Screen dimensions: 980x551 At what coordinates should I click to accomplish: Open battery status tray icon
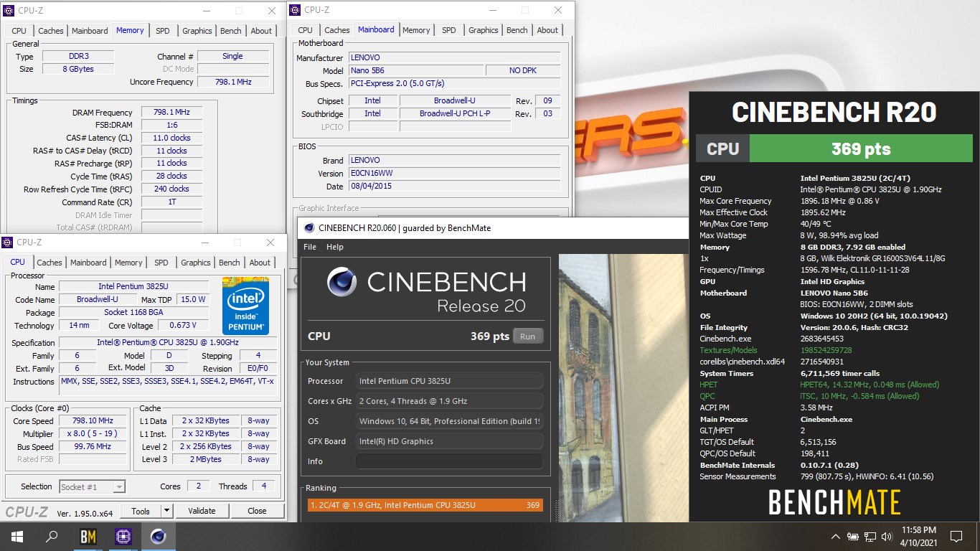point(853,536)
